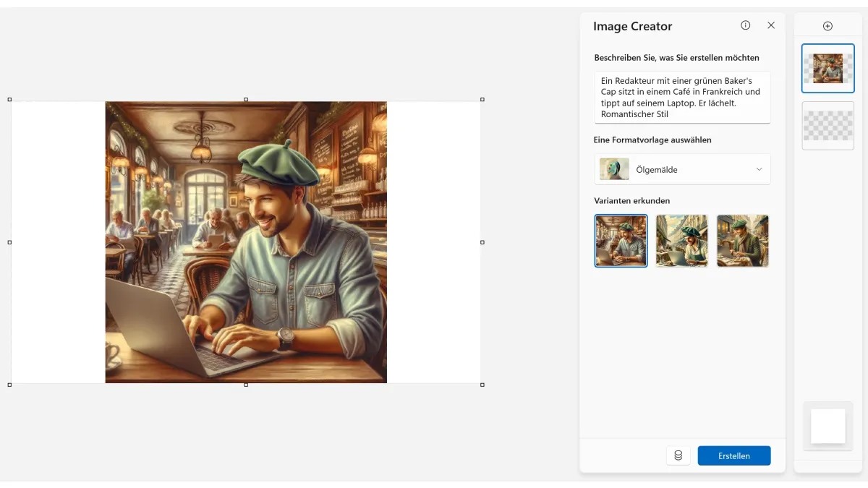This screenshot has width=868, height=488.
Task: Click the bottom-right selection handle on canvas
Action: 482,385
